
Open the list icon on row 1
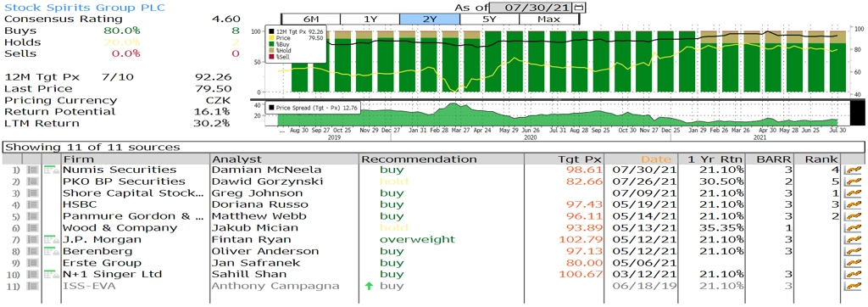pos(33,170)
